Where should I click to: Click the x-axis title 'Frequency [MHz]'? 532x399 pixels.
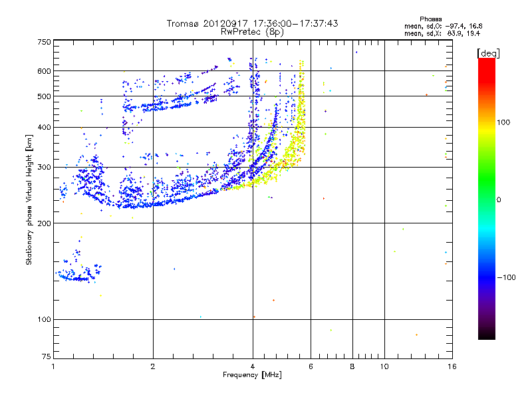click(x=252, y=375)
